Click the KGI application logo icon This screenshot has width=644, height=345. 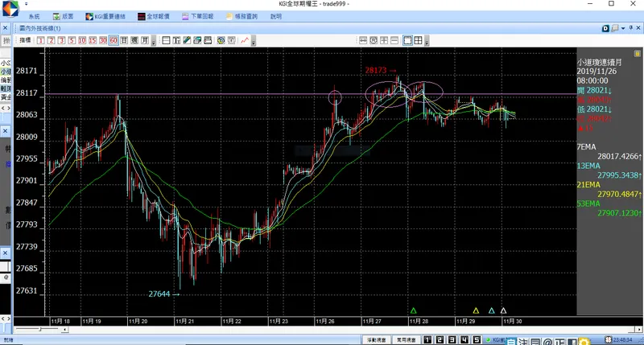point(10,9)
